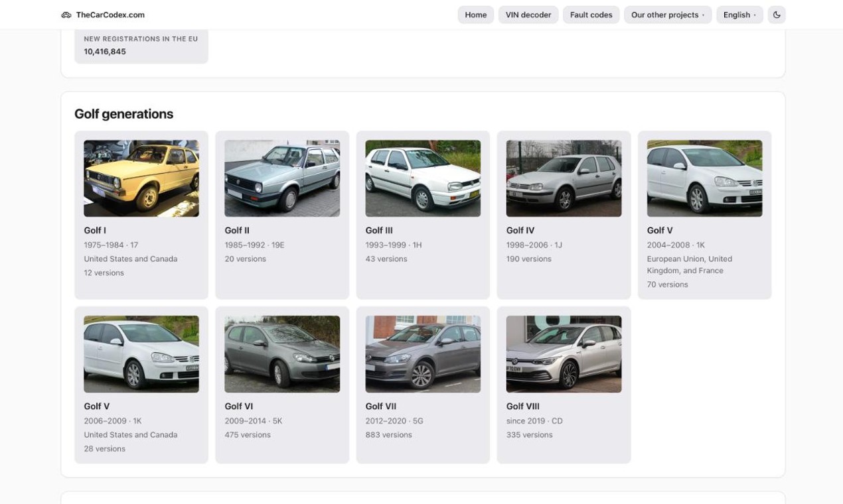843x504 pixels.
Task: Select the Golf VIII title
Action: (523, 406)
